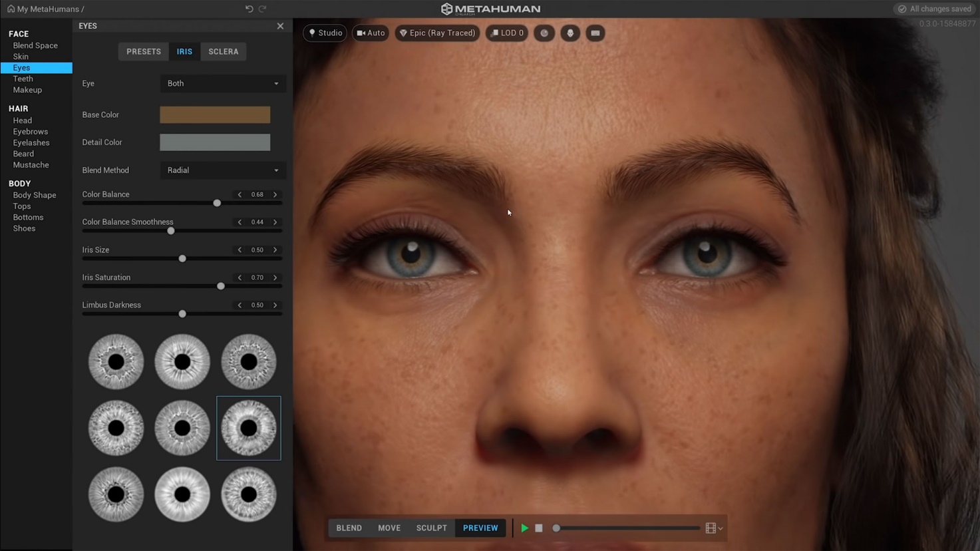Click the home icon beside My MetaHumans

click(x=11, y=9)
